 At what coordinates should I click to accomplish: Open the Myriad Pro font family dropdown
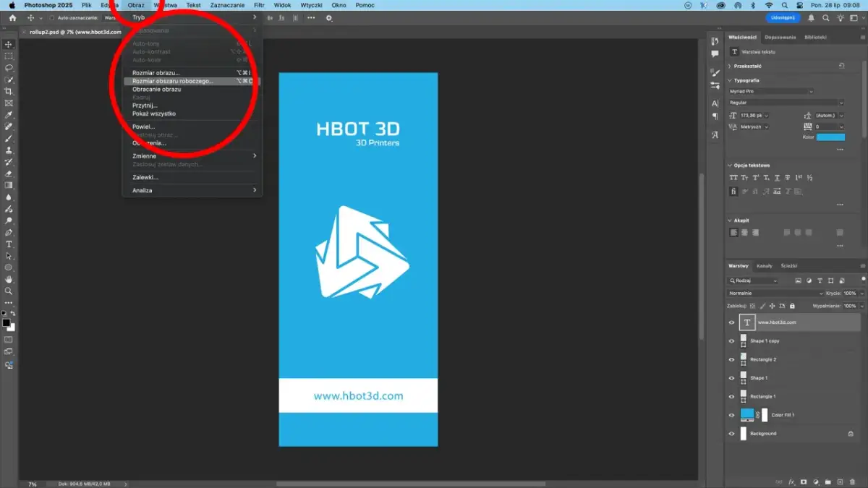click(x=811, y=92)
